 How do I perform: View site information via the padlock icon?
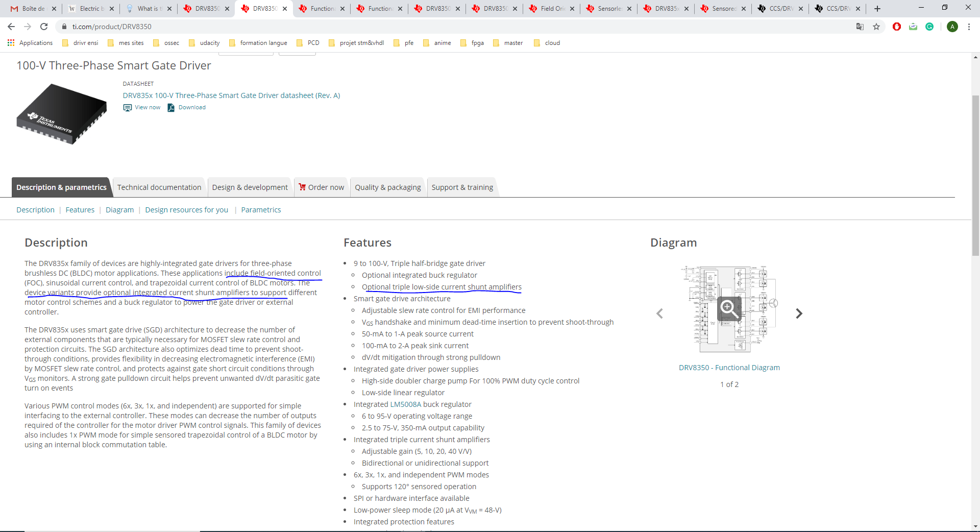tap(64, 27)
